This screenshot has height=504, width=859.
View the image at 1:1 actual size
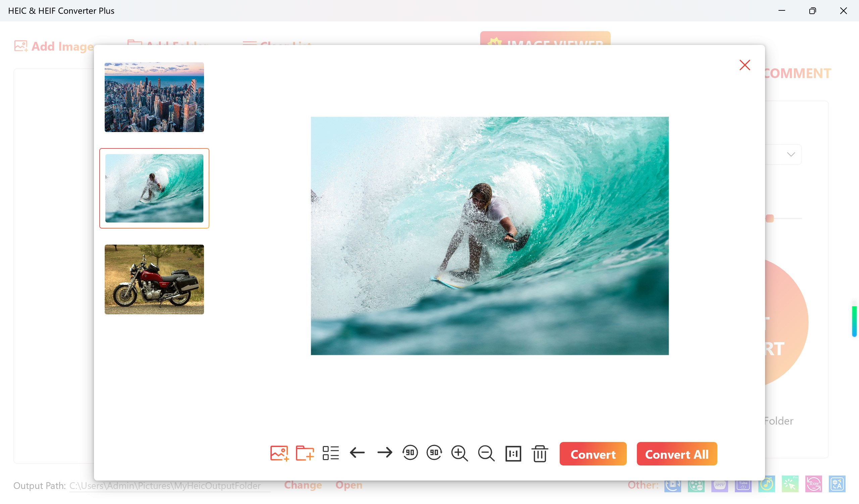(x=513, y=453)
